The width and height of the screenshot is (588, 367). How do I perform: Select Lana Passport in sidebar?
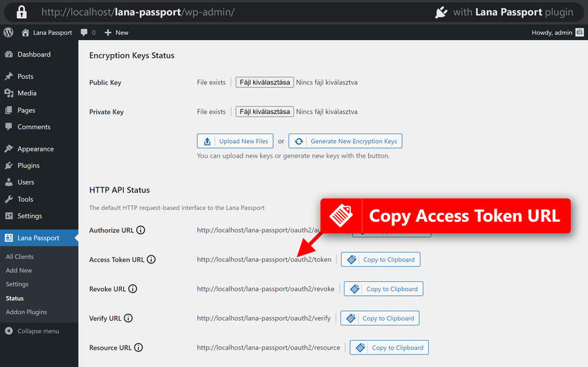click(38, 238)
